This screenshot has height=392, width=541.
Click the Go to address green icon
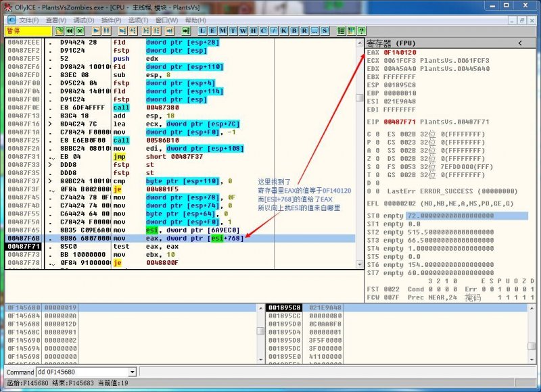(x=186, y=31)
